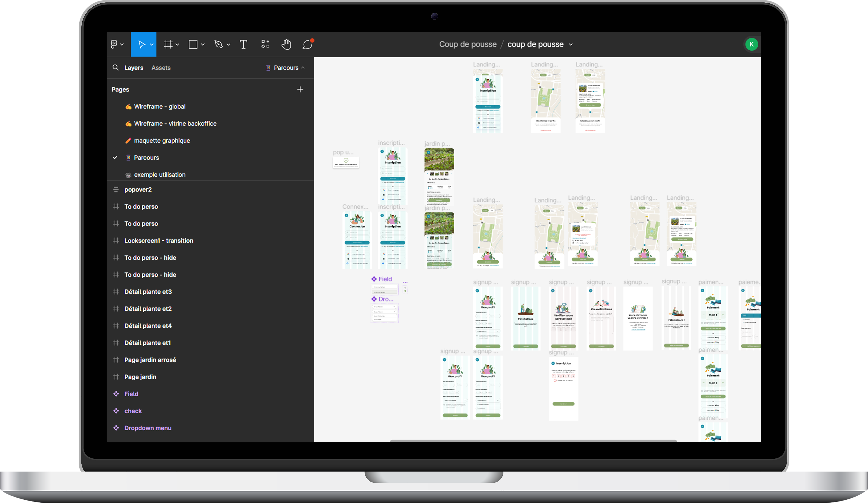The width and height of the screenshot is (868, 503).
Task: Activate the Hand tool
Action: (x=286, y=44)
